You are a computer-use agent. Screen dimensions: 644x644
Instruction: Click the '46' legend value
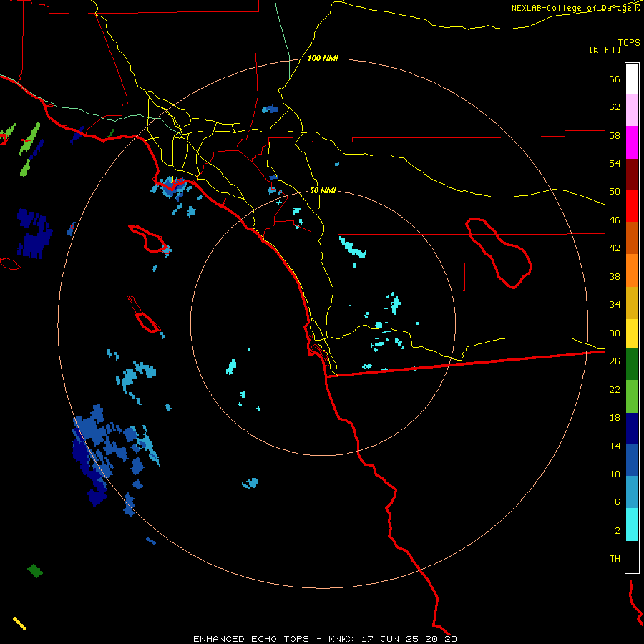click(615, 220)
